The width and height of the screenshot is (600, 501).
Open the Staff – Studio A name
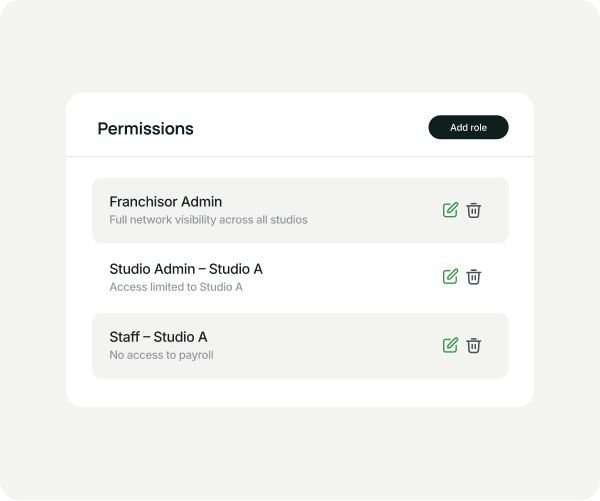(158, 337)
